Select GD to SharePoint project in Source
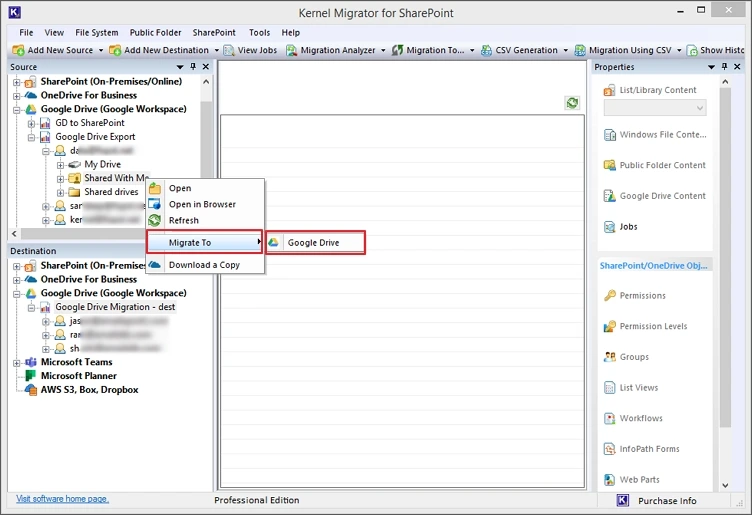The height and width of the screenshot is (515, 752). [x=90, y=123]
